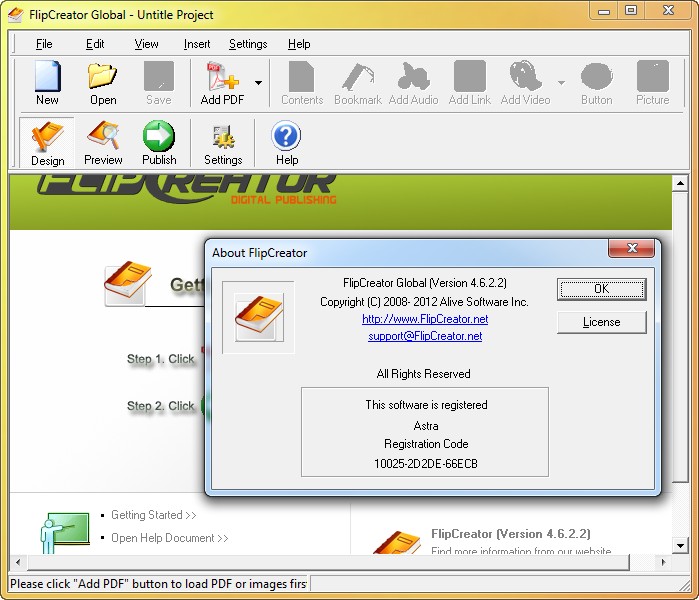Click the horizontal scroll right arrow

tap(663, 562)
